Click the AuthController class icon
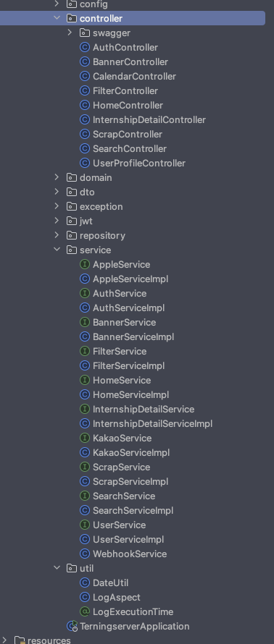This screenshot has width=274, height=644. [x=84, y=48]
